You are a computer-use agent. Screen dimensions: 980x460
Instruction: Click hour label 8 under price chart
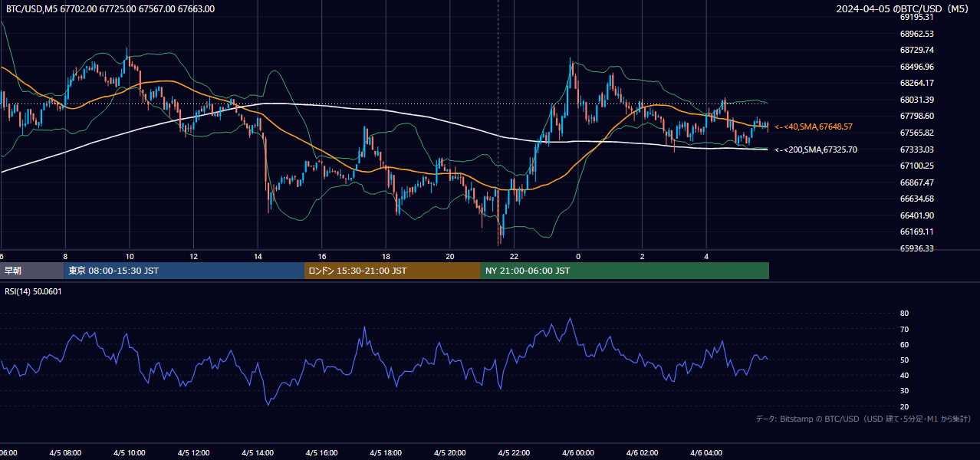pos(65,256)
